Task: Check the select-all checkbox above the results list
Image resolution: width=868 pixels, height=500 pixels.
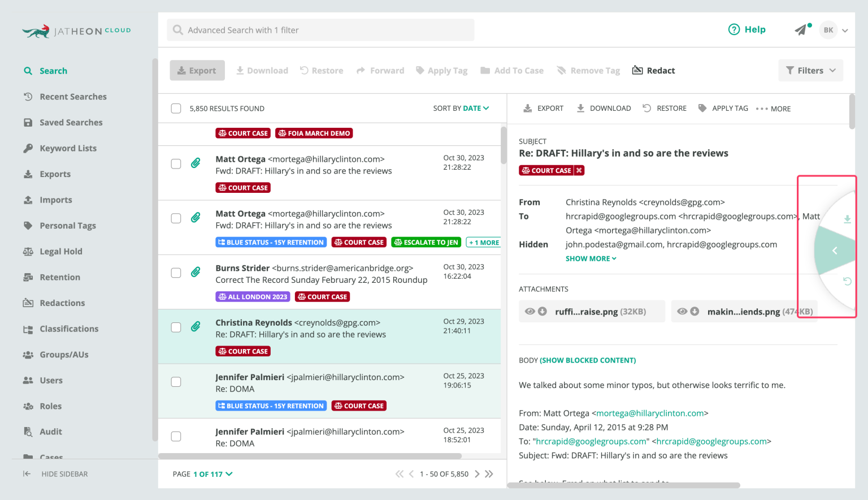Action: point(176,108)
